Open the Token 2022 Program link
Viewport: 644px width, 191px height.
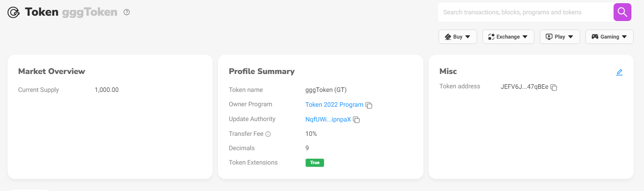tap(334, 104)
